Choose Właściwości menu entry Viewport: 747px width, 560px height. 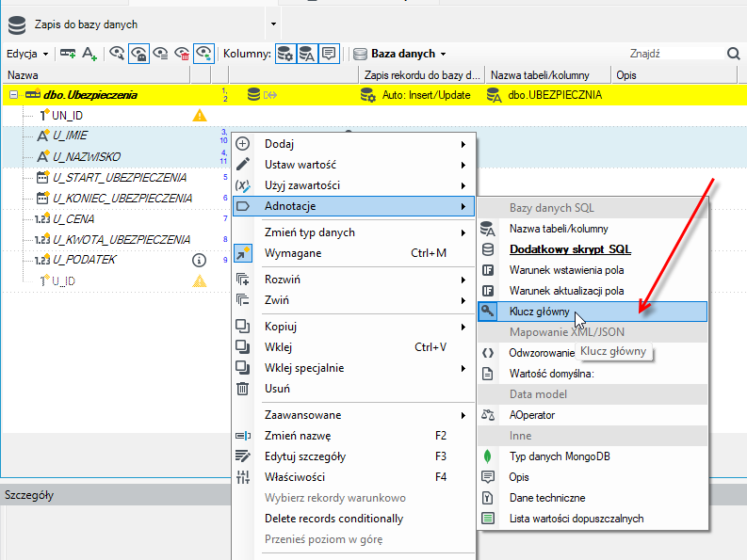click(353, 477)
